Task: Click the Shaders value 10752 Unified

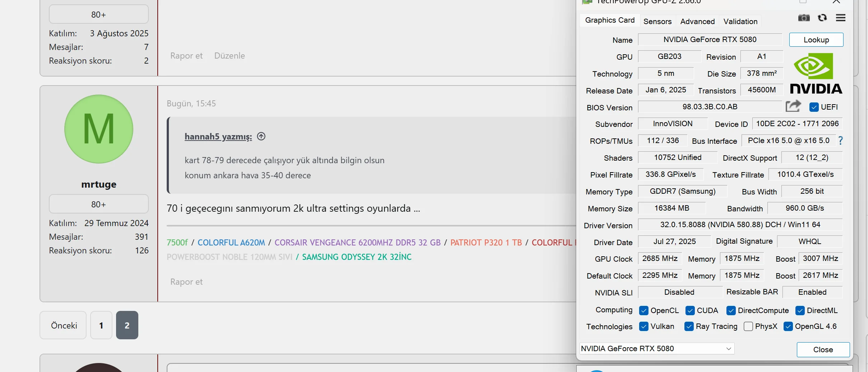Action: tap(678, 157)
